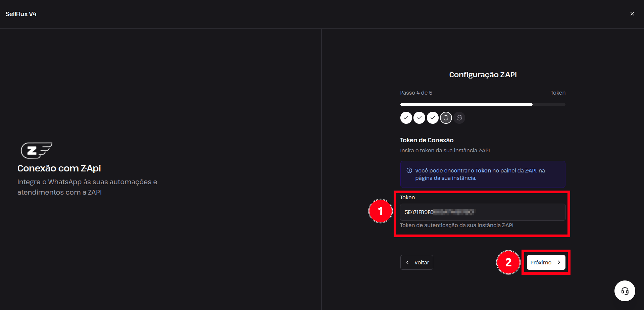The image size is (644, 310).
Task: Click the 'Você pode encontrar o Token' hint text
Action: click(x=480, y=174)
